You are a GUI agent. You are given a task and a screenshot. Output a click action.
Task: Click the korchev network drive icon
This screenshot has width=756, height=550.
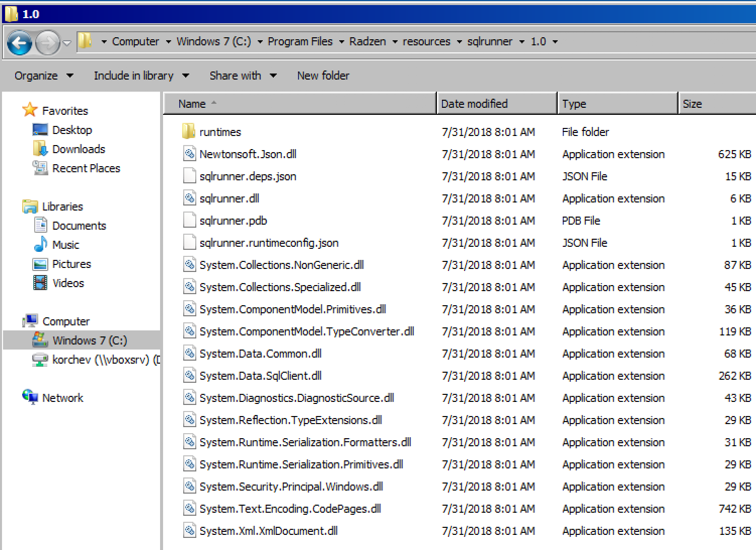[x=40, y=360]
